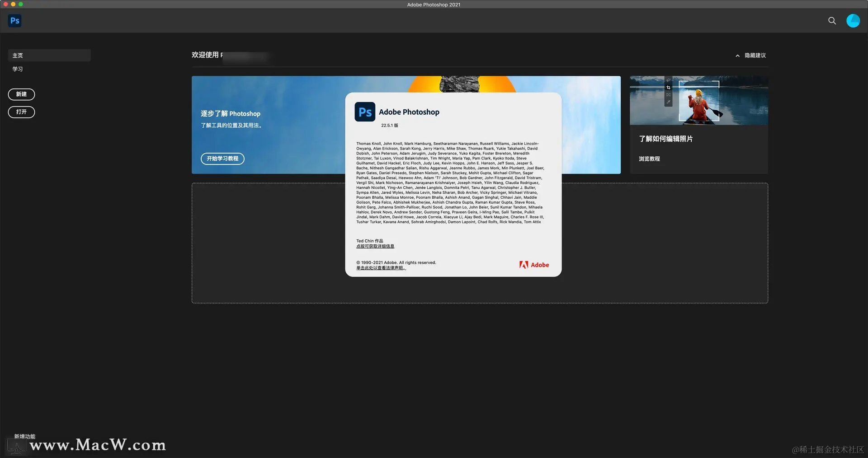Select the 主页 sidebar item

[x=49, y=56]
